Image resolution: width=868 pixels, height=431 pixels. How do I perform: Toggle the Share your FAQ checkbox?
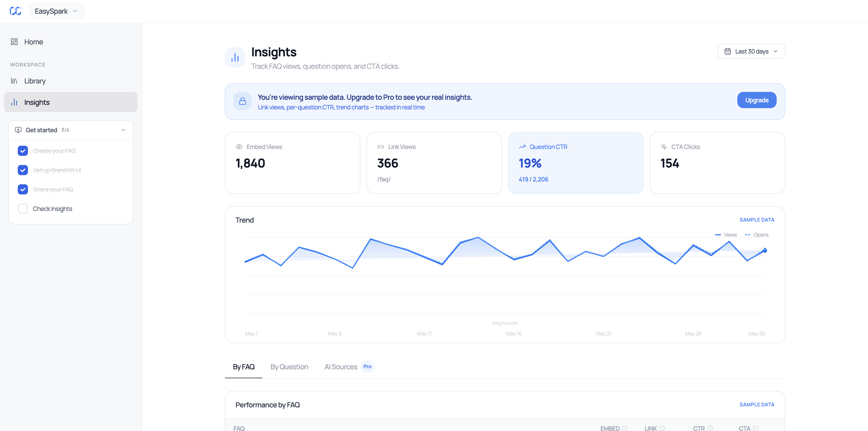pyautogui.click(x=23, y=189)
